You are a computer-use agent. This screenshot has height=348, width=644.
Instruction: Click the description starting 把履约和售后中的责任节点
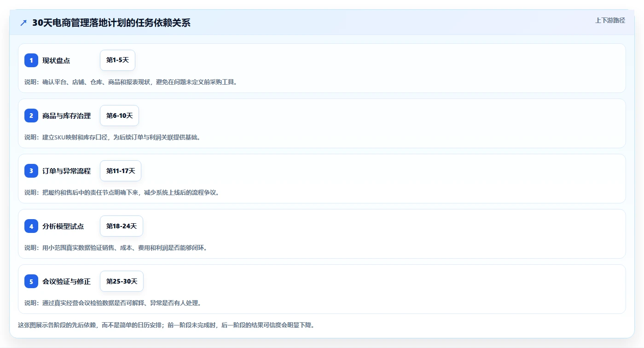pos(122,192)
